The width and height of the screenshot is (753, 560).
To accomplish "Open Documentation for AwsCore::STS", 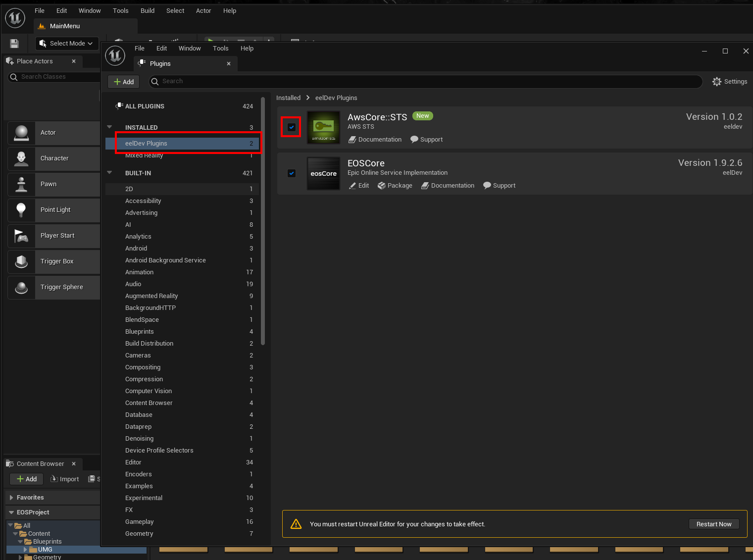I will pos(375,140).
